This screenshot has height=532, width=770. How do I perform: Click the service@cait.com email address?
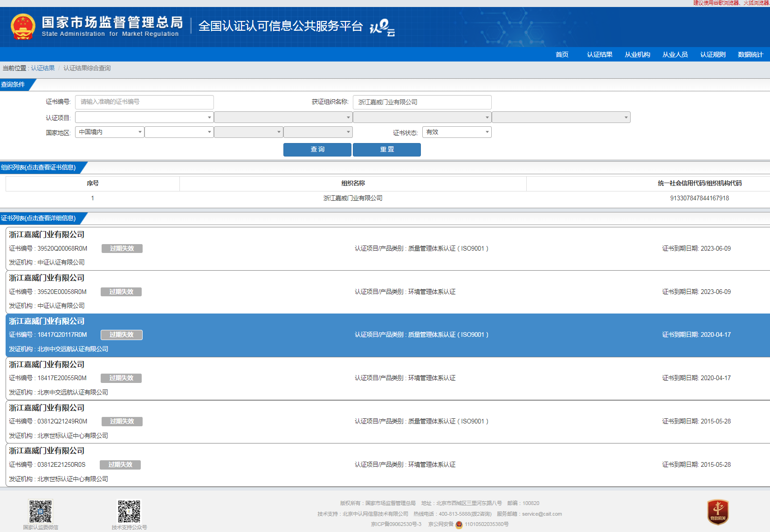pos(542,514)
